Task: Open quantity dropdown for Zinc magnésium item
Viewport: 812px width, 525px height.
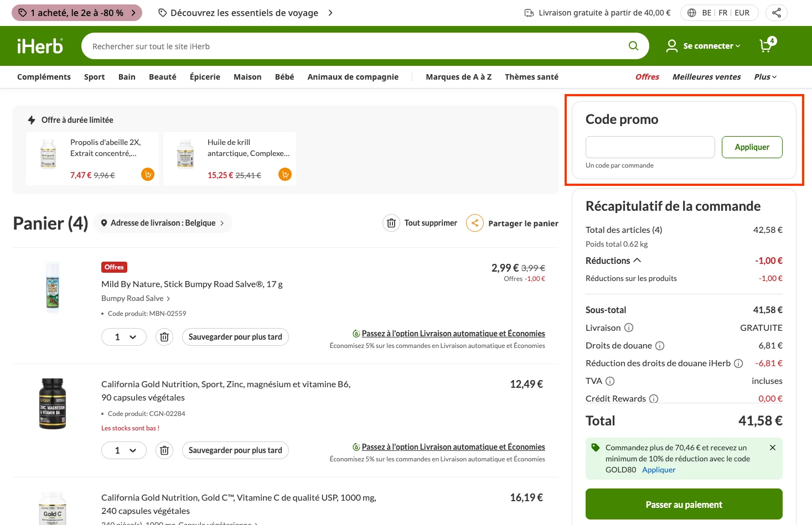Action: (124, 450)
